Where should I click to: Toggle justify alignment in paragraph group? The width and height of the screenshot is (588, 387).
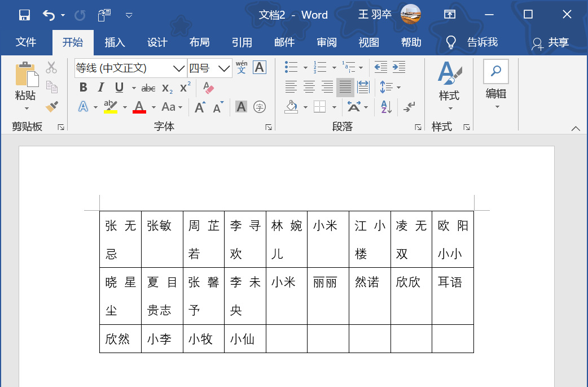[x=345, y=86]
